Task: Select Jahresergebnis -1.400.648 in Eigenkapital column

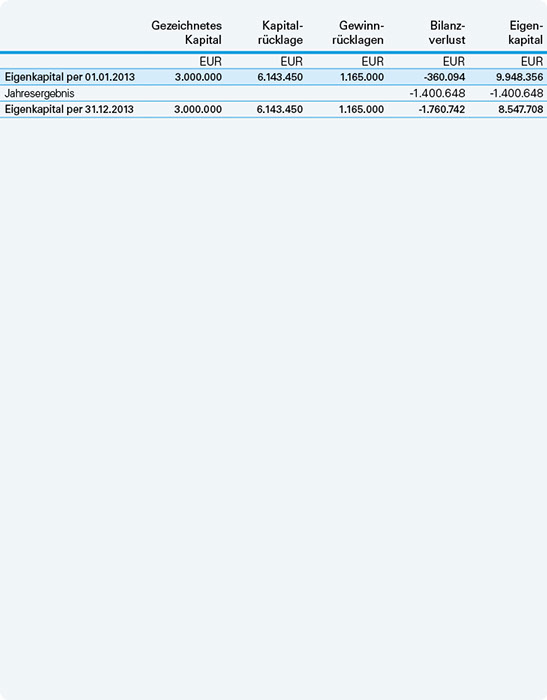Action: 516,93
